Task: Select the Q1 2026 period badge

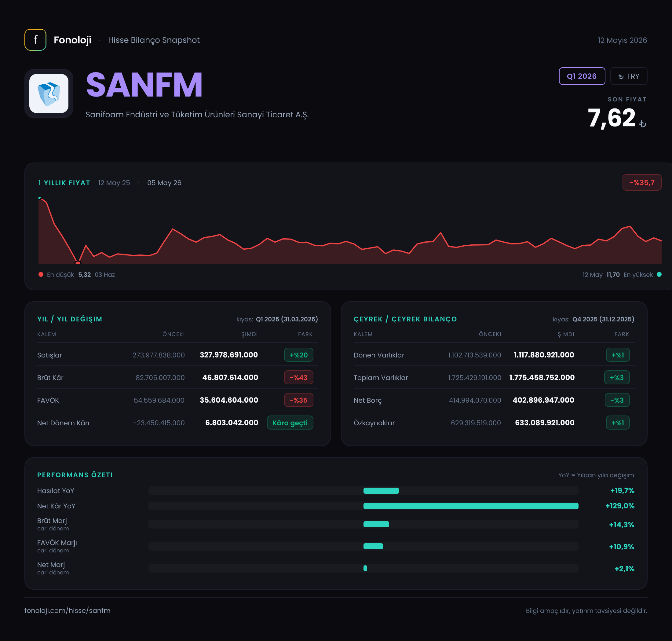Action: [582, 76]
